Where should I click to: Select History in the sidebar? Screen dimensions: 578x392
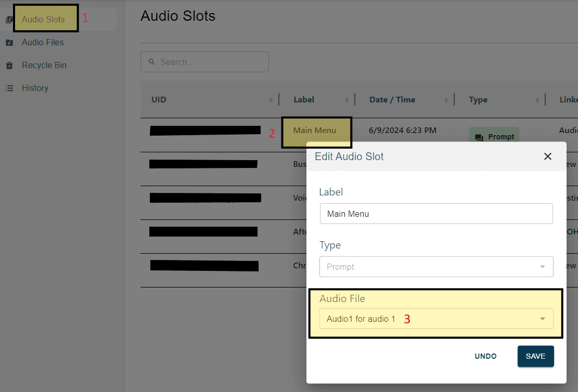click(35, 88)
